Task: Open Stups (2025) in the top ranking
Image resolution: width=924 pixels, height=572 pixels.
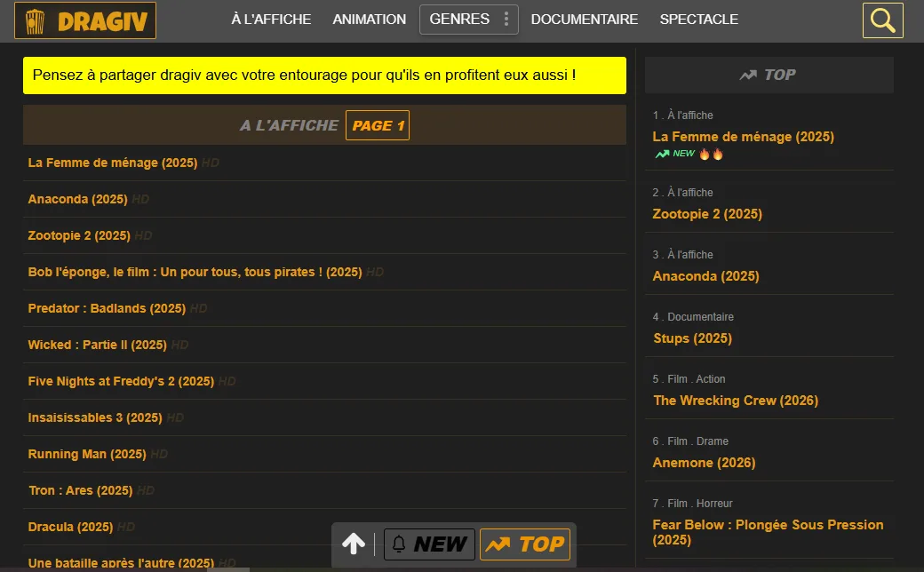Action: coord(692,338)
